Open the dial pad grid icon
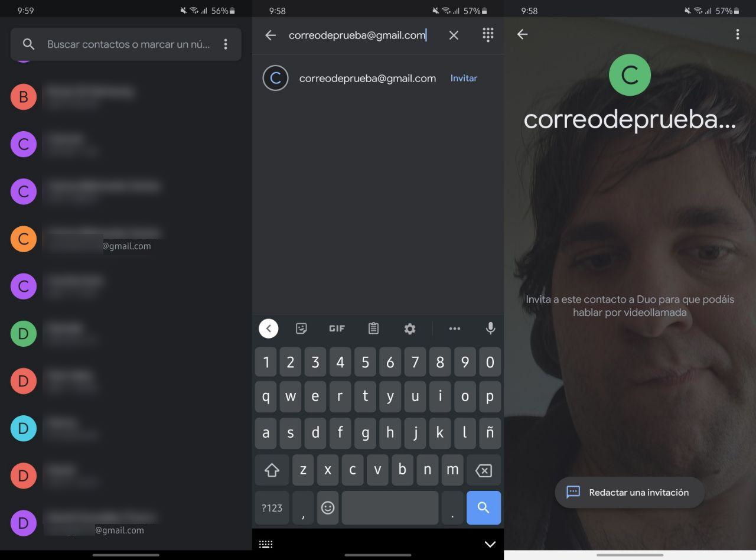This screenshot has height=560, width=756. pos(488,35)
